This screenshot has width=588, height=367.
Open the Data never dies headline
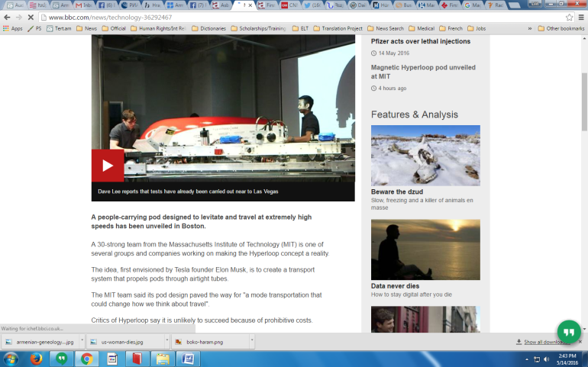point(395,285)
